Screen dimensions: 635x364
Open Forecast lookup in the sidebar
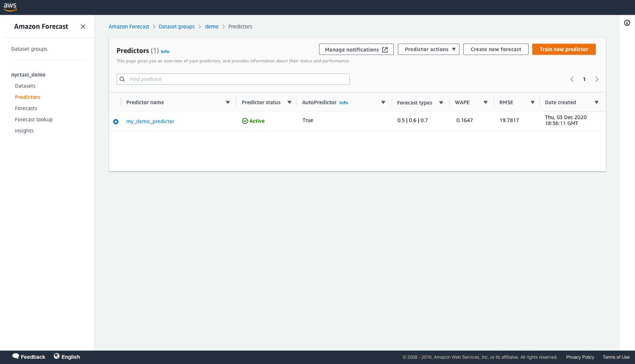point(34,120)
